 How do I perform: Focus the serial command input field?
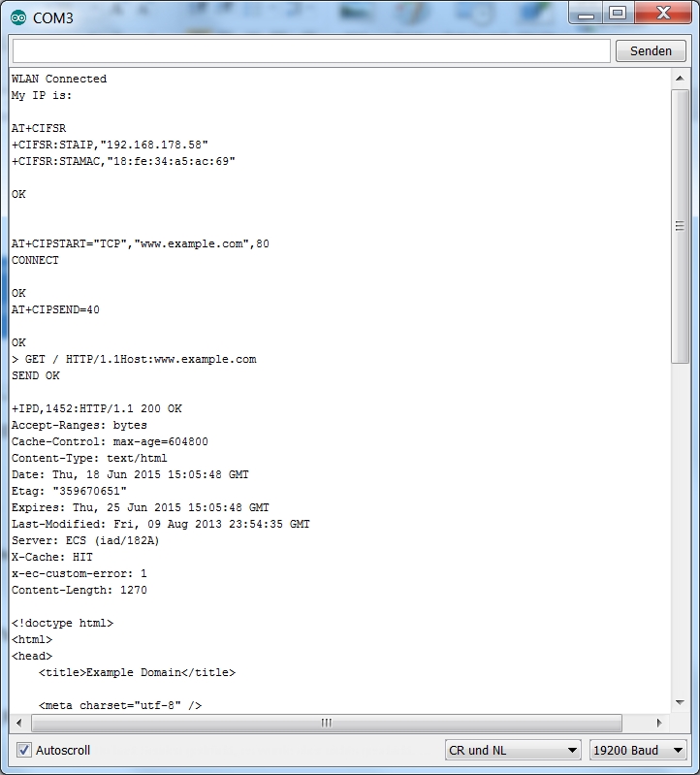(x=311, y=50)
